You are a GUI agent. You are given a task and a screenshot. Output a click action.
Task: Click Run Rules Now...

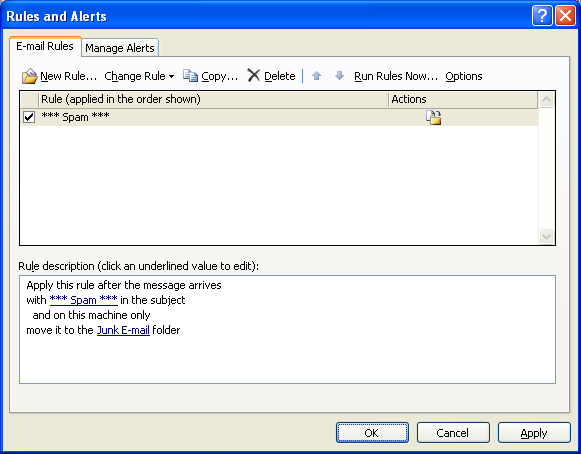396,76
